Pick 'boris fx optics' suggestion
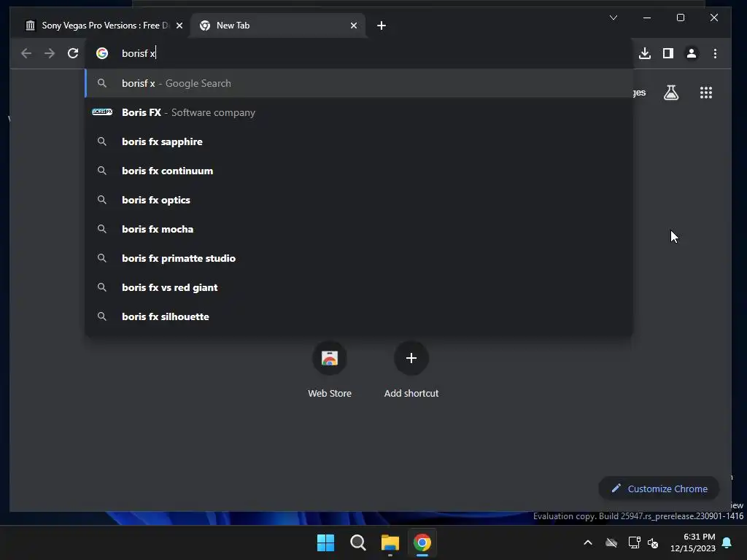This screenshot has height=560, width=747. [359, 200]
